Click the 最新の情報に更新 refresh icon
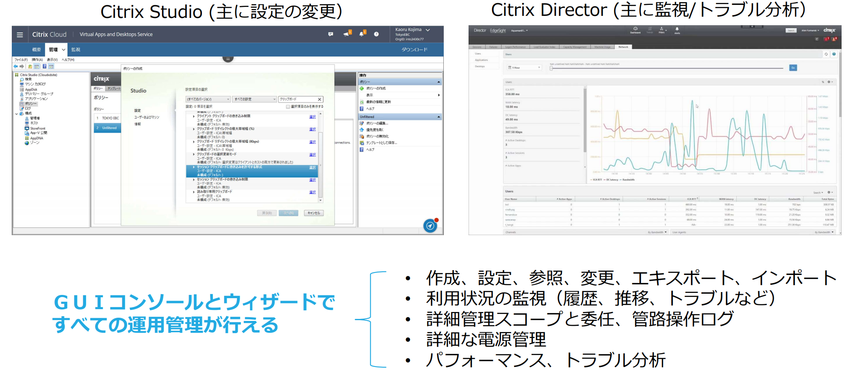The width and height of the screenshot is (868, 384). tap(361, 102)
